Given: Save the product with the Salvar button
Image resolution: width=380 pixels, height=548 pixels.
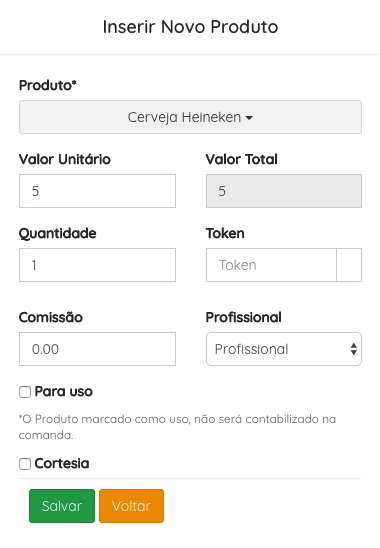Looking at the screenshot, I should coord(62,506).
